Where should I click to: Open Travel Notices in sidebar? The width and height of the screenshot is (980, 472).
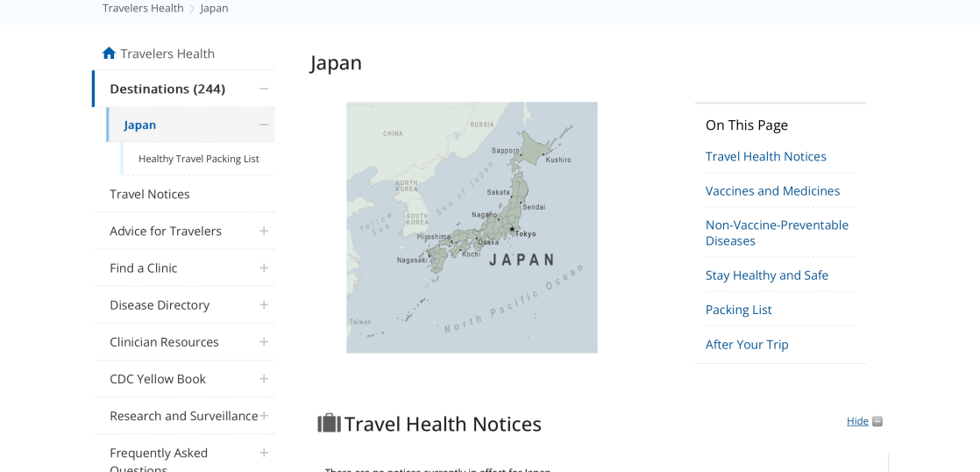click(x=150, y=194)
